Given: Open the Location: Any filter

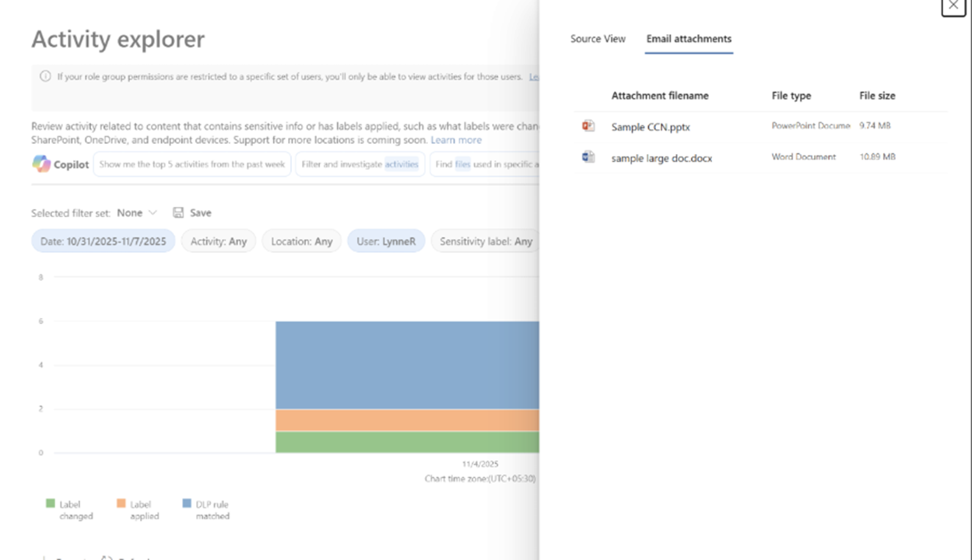Looking at the screenshot, I should 301,242.
